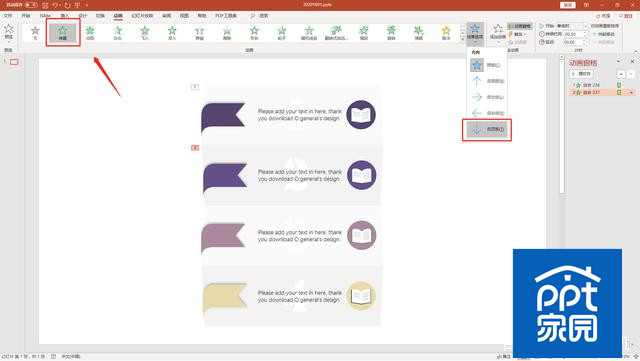640x361 pixels.
Task: Toggle the Animation Pane button in ribbon
Action: (520, 26)
